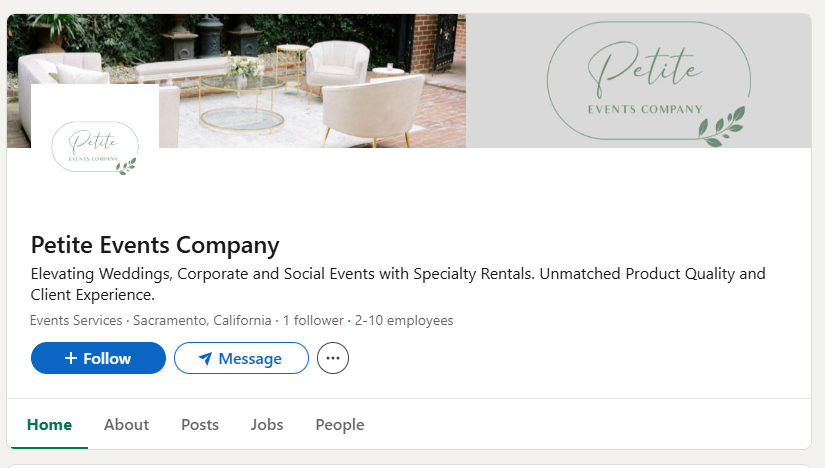Go to the Jobs tab
This screenshot has height=468, width=825.
pos(267,425)
